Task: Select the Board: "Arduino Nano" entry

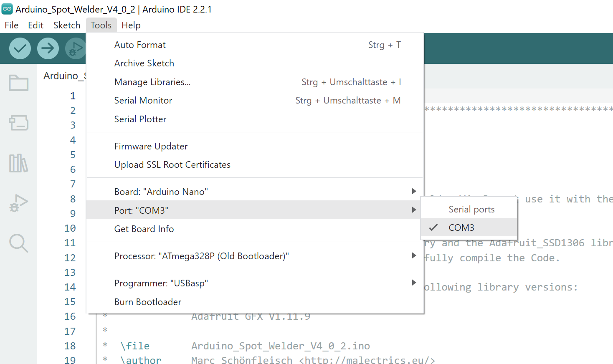Action: click(x=255, y=192)
